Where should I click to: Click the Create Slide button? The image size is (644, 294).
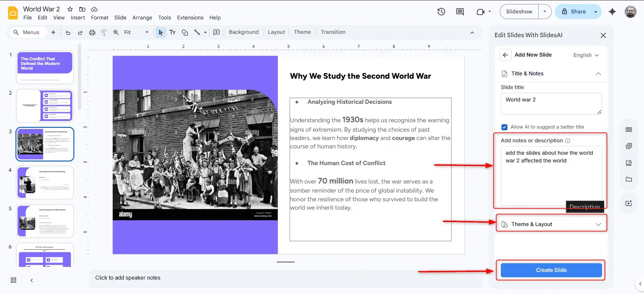[551, 270]
